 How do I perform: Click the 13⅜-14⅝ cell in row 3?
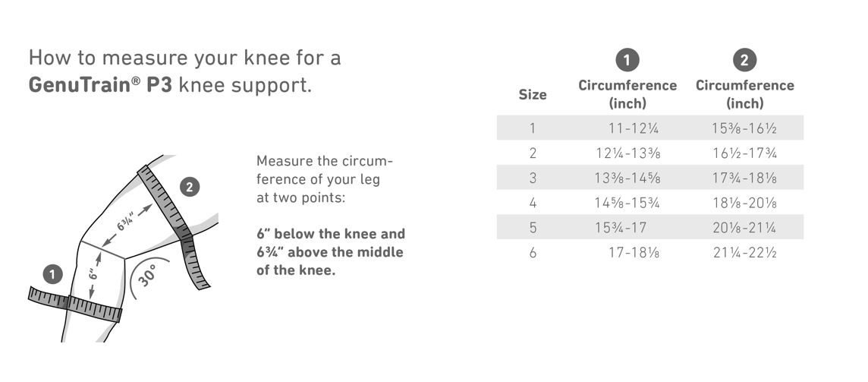pos(627,178)
